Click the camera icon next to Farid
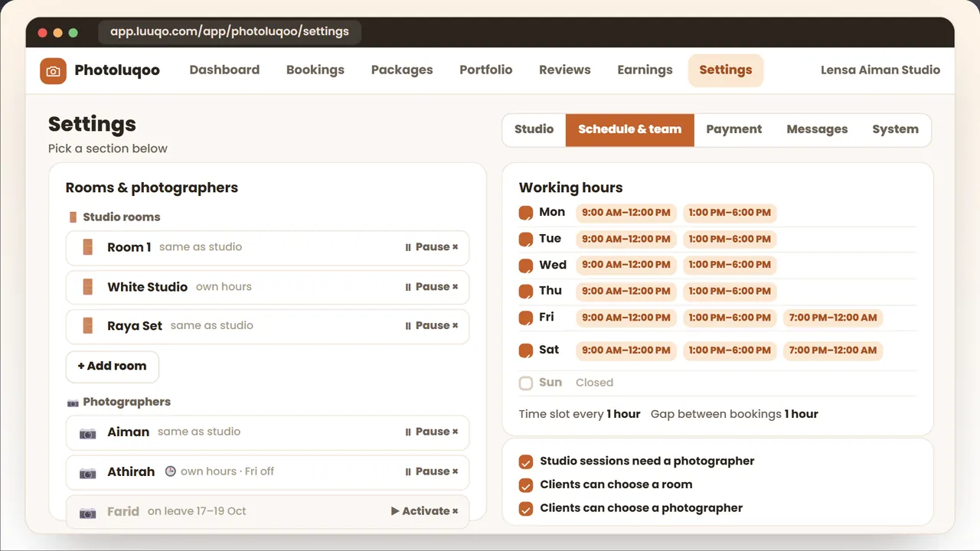 pyautogui.click(x=88, y=512)
